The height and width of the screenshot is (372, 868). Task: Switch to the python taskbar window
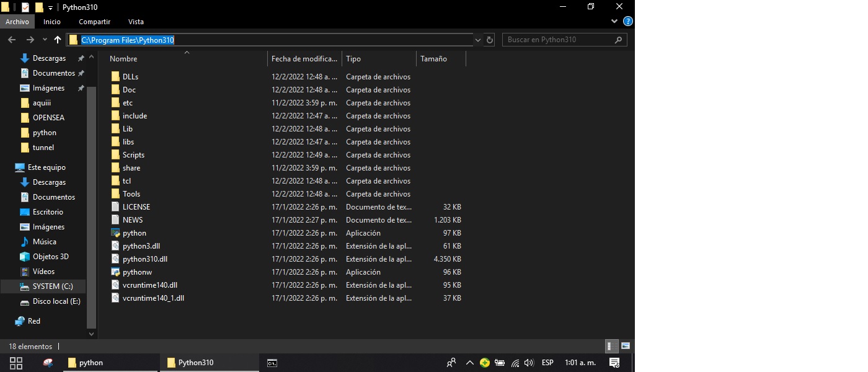[110, 363]
